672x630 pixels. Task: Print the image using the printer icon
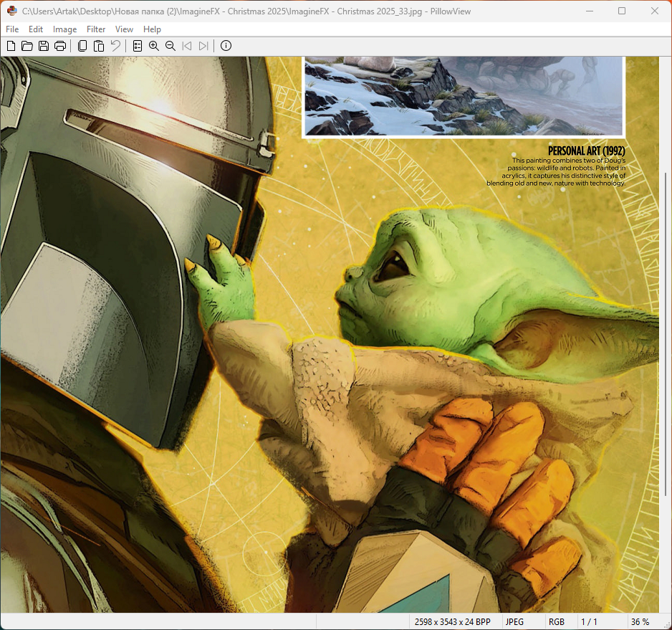pos(60,46)
